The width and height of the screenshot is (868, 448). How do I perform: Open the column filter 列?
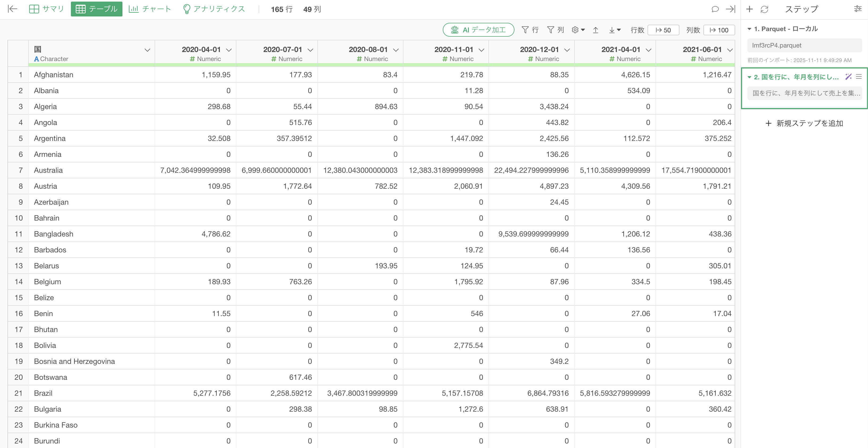(x=555, y=30)
